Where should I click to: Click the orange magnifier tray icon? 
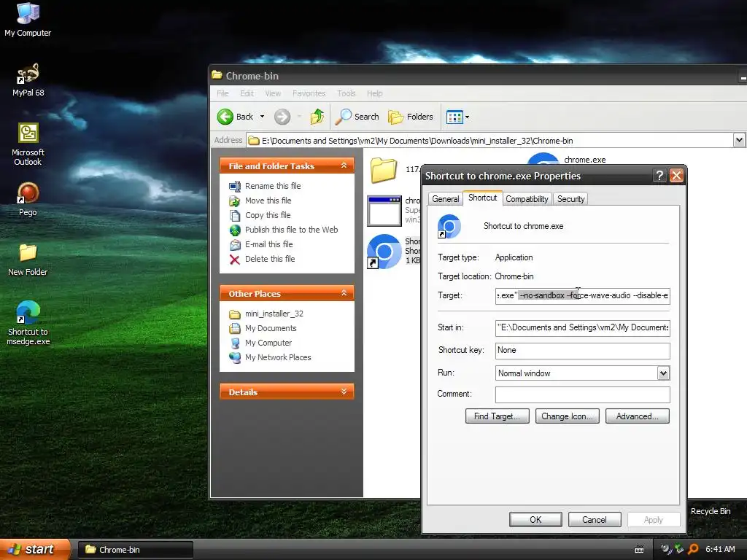click(x=694, y=549)
